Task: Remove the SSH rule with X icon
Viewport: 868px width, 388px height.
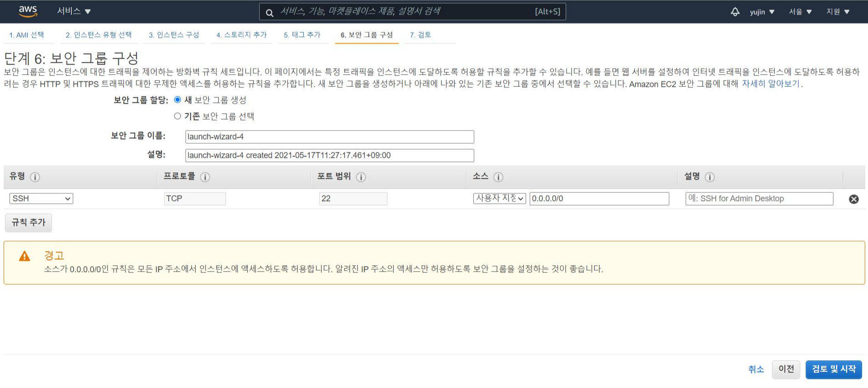Action: coord(854,199)
